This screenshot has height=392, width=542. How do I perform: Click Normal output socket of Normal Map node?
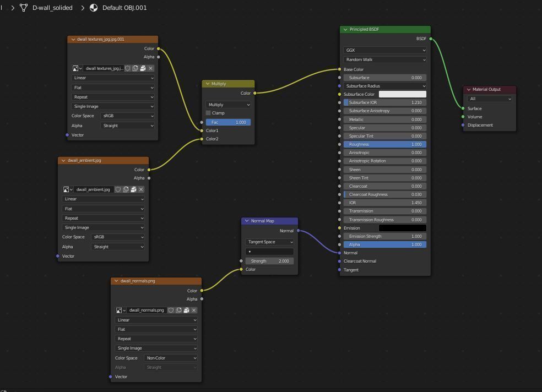tap(299, 231)
